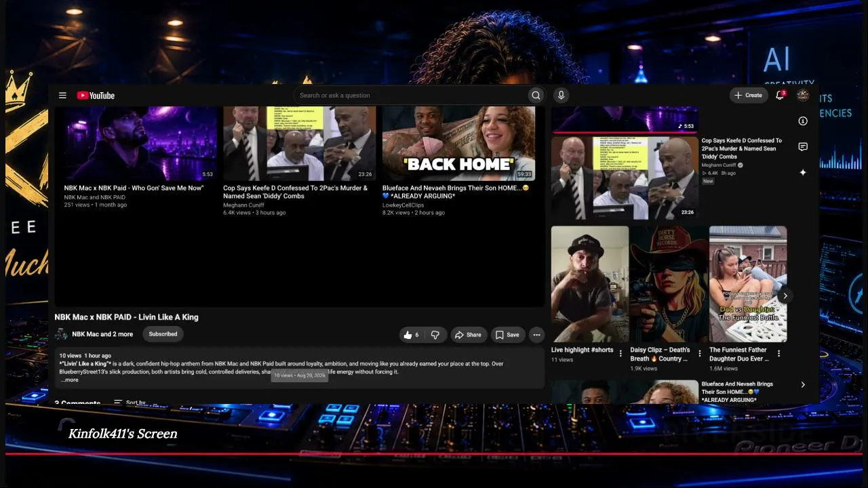This screenshot has height=488, width=868.
Task: Click the '1.6M views' count under Funniest Father
Action: point(722,369)
